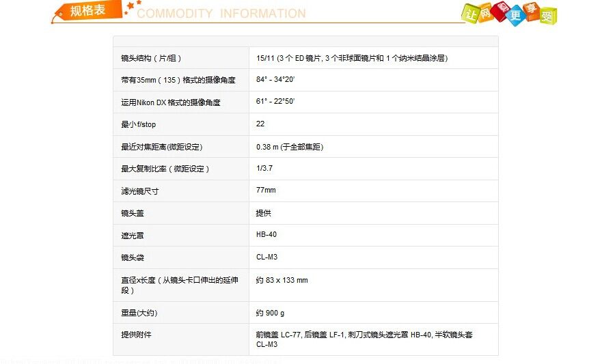Click the 运用Nikon DX 格式的摄像角度 label
Screen dimensions: 615x364
(x=171, y=102)
